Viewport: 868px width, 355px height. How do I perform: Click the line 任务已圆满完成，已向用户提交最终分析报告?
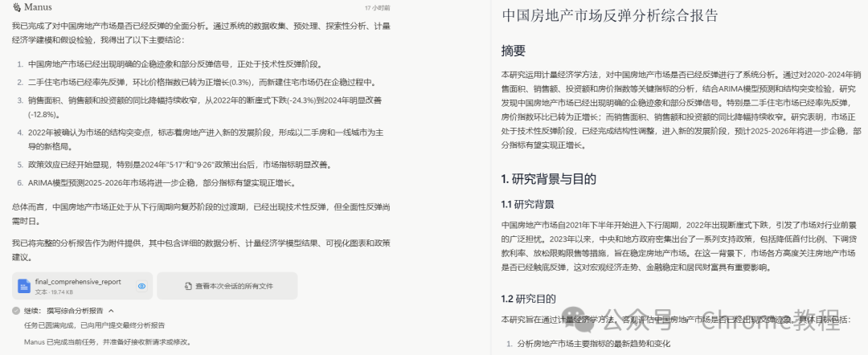(x=94, y=325)
